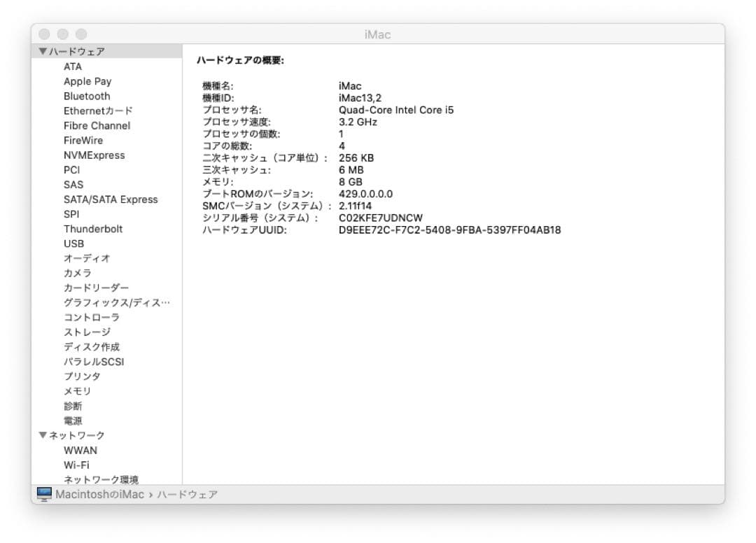This screenshot has width=756, height=543.
Task: Collapse the ネットワーク section triangle
Action: (x=43, y=435)
